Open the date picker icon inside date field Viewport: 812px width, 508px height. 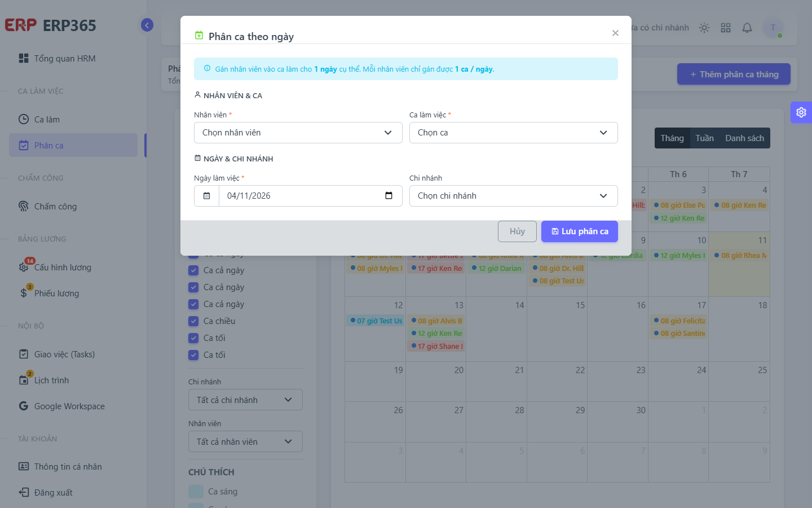click(x=389, y=196)
